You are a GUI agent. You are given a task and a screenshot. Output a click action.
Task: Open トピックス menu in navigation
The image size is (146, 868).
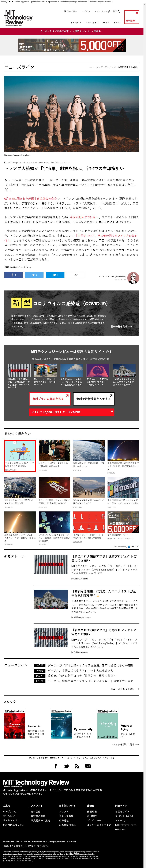pyautogui.click(x=76, y=23)
